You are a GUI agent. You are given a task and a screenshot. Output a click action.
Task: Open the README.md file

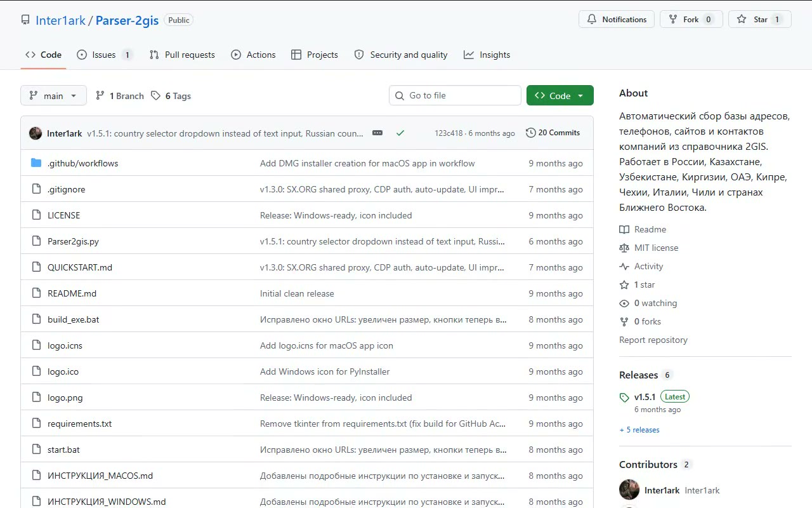click(72, 293)
